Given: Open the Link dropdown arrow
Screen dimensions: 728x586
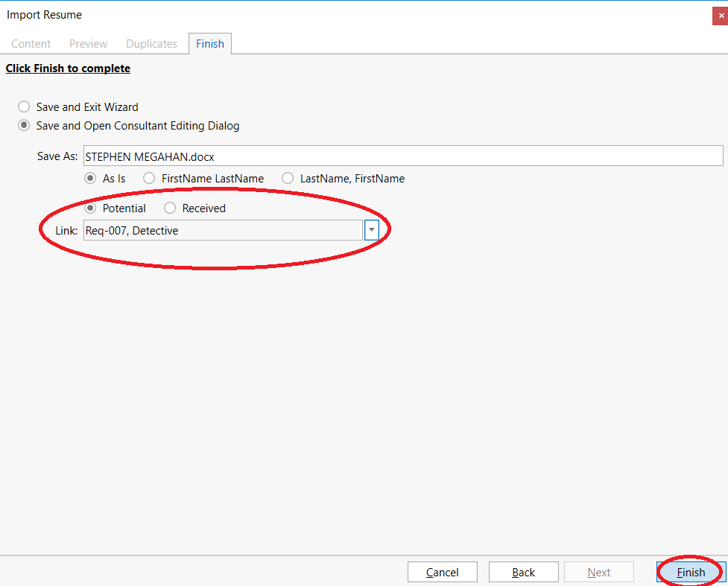Looking at the screenshot, I should pos(371,230).
